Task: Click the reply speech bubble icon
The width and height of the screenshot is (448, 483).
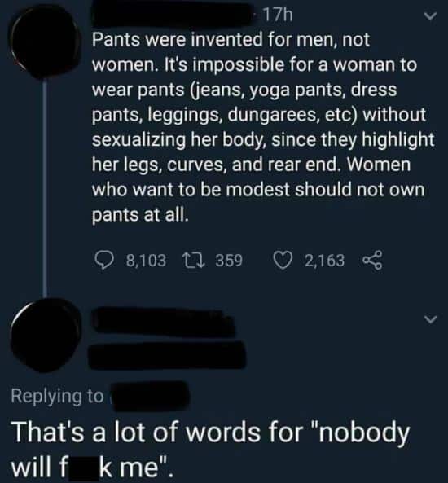Action: (x=104, y=261)
